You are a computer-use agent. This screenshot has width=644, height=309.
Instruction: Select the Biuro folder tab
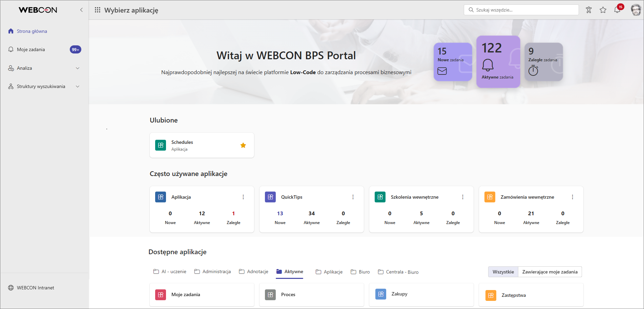pos(360,272)
